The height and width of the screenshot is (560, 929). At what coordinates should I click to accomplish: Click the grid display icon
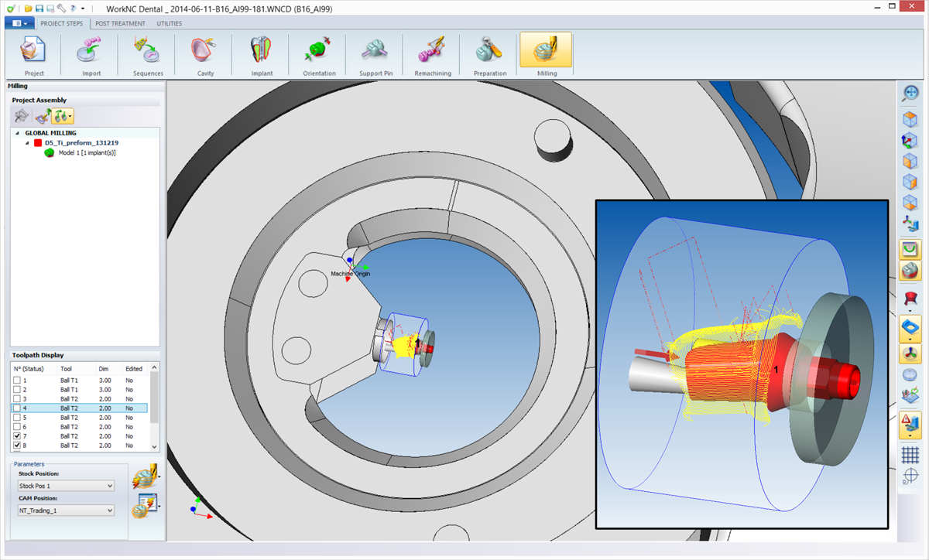point(910,454)
